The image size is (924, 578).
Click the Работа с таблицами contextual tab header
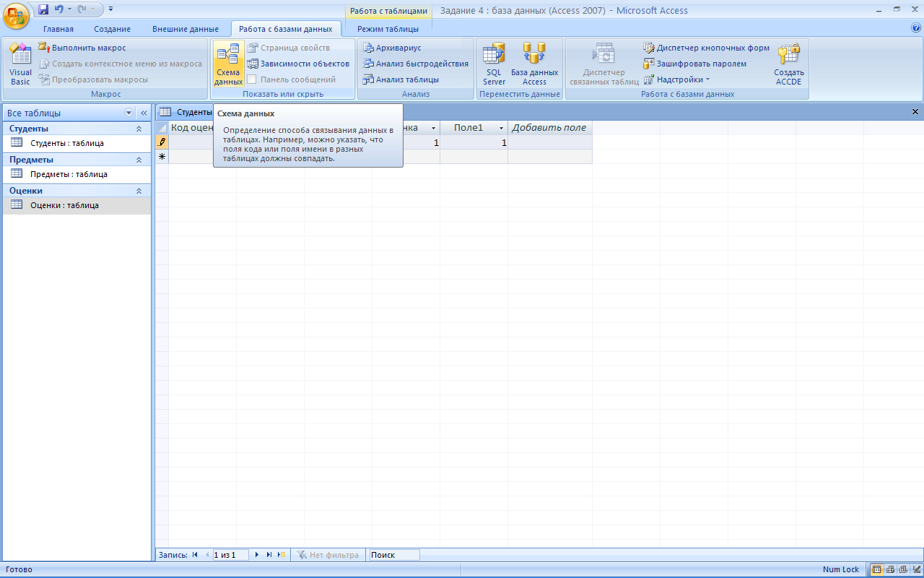tap(389, 11)
